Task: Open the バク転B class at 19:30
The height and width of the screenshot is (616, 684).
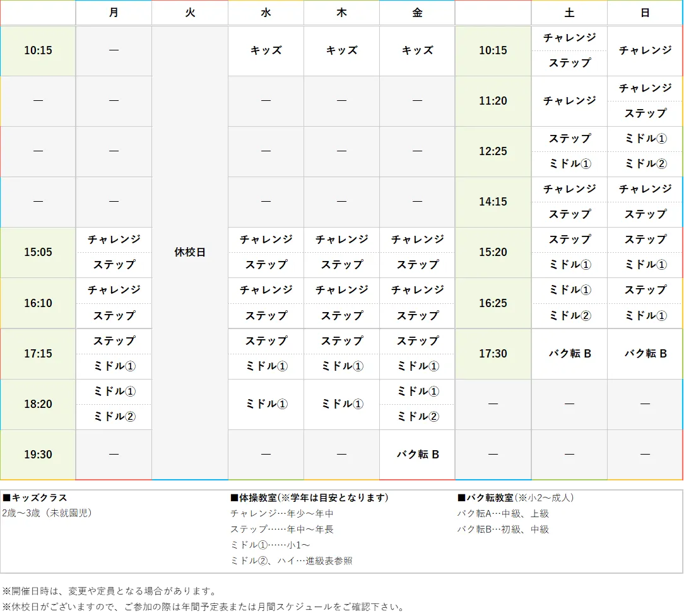Action: [x=416, y=454]
